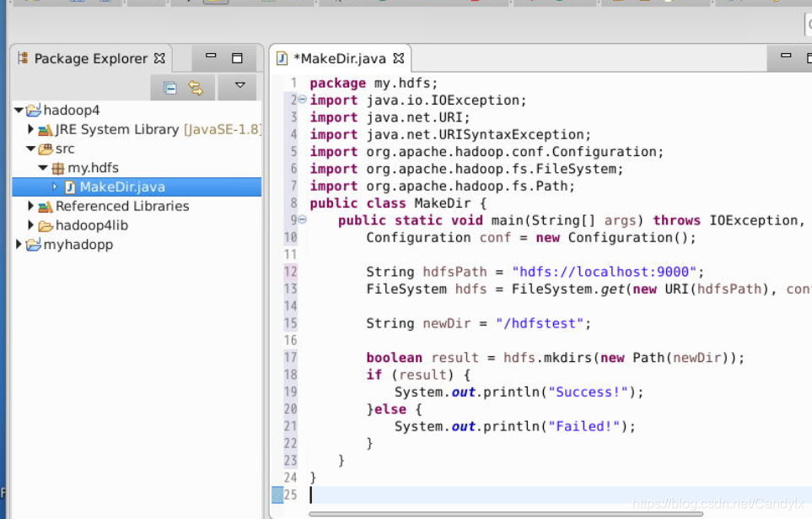Image resolution: width=812 pixels, height=519 pixels.
Task: Select MakeDir.java in the tree
Action: pos(122,187)
